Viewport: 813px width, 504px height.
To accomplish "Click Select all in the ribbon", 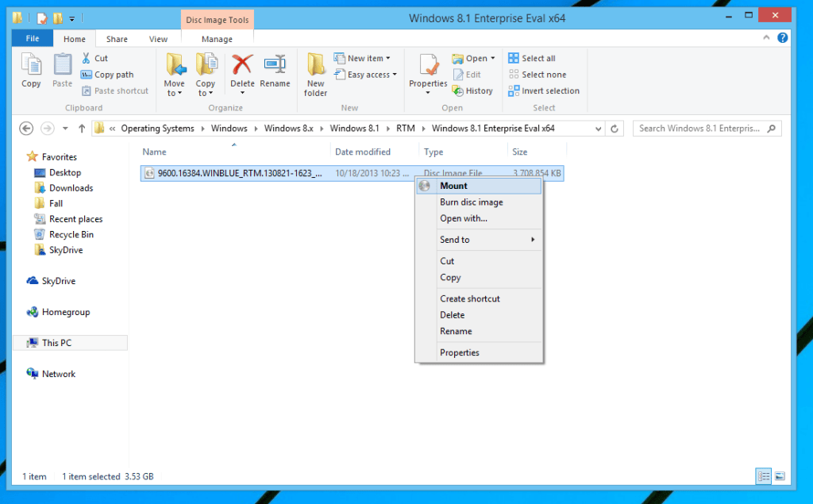I will tap(531, 58).
